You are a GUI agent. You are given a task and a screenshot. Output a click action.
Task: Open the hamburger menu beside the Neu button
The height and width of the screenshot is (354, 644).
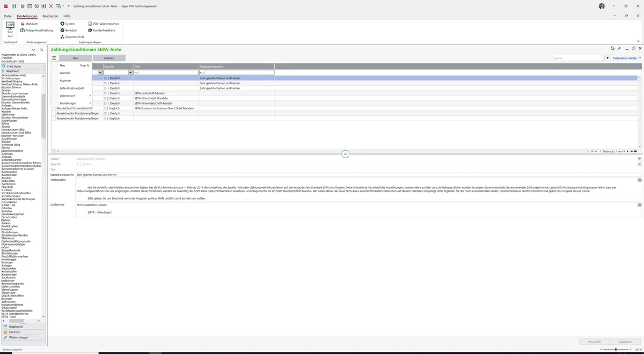pos(54,58)
